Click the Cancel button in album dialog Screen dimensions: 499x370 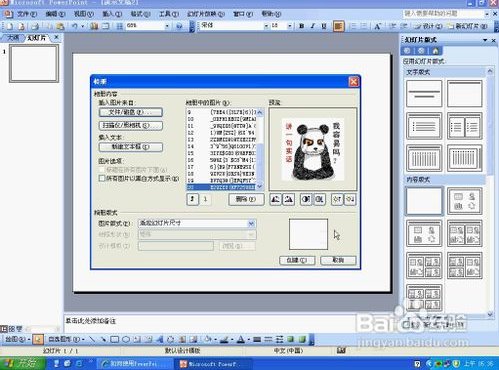pyautogui.click(x=338, y=260)
